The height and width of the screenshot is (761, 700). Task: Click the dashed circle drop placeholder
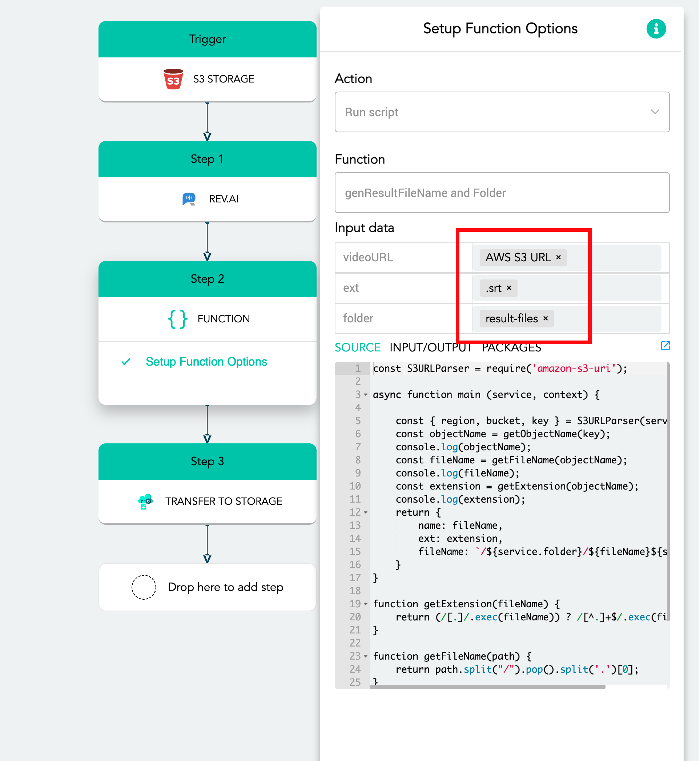point(144,587)
